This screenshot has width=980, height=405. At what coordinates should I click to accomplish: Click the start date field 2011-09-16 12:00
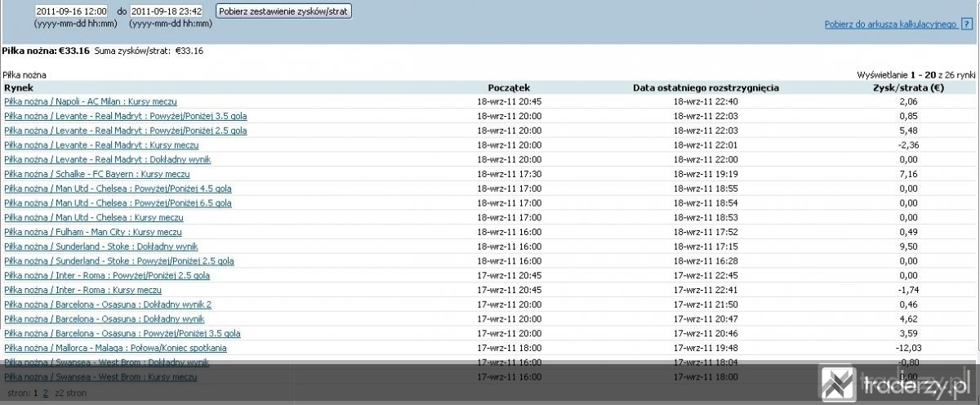point(72,11)
